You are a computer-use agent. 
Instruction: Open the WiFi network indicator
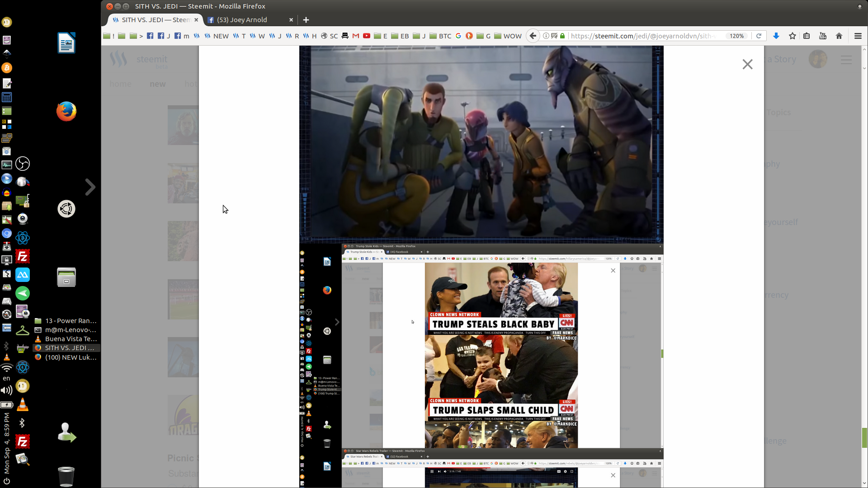click(x=7, y=367)
